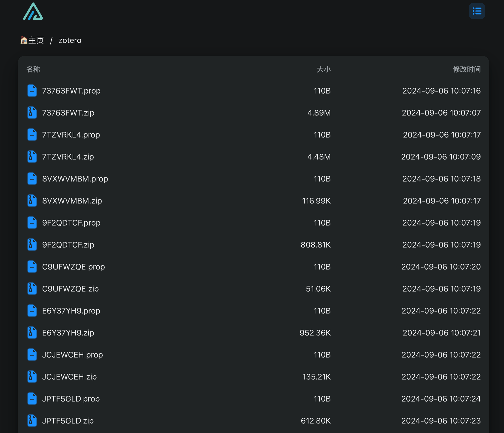504x433 pixels.
Task: Click the file icon for E6Y37YH9.prop
Action: pyautogui.click(x=32, y=310)
